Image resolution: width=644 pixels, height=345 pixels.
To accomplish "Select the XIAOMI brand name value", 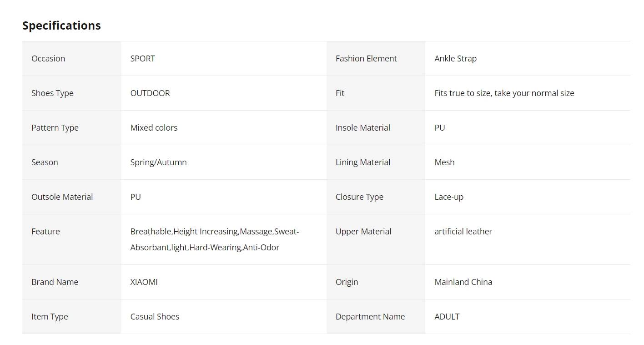I will click(x=144, y=282).
